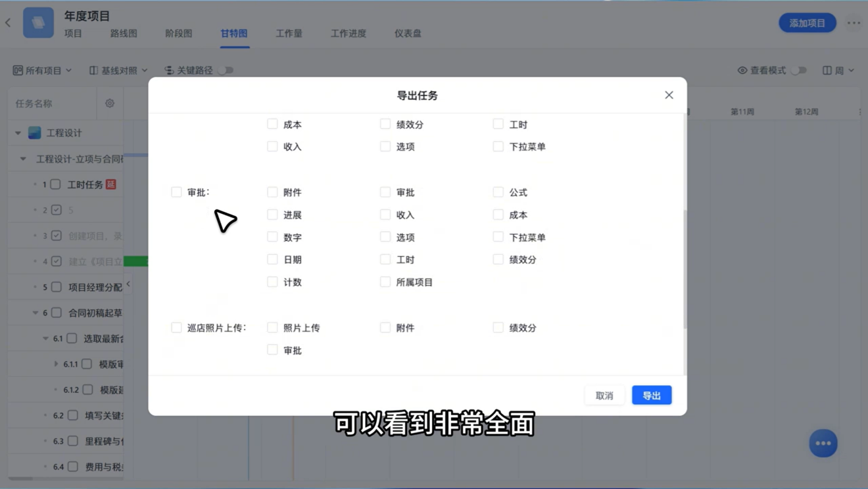
Task: Check 下拉菜单 in the 审批 group
Action: (498, 237)
